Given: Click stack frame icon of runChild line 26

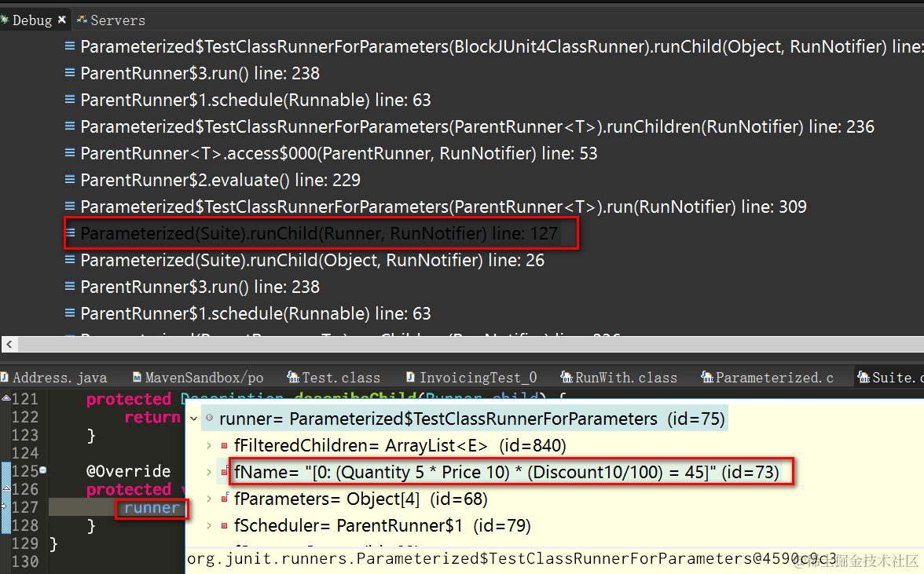Looking at the screenshot, I should (69, 260).
